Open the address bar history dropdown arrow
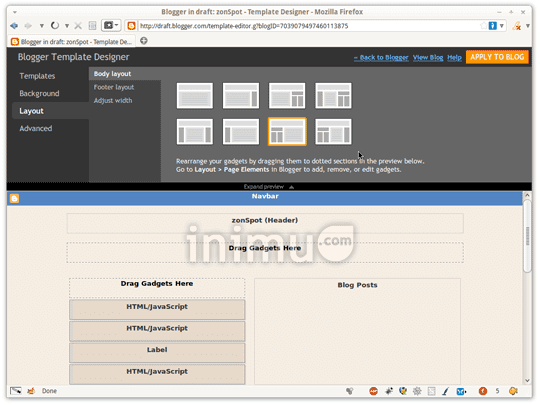540x405 pixels. coord(502,26)
